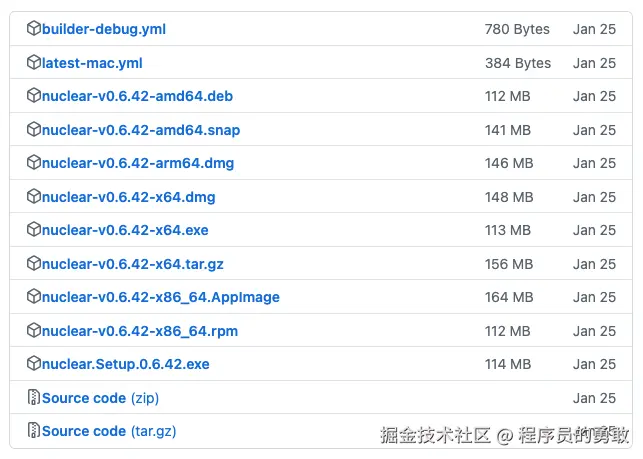Click package icon beside the x64.exe asset
This screenshot has width=643, height=459.
pyautogui.click(x=34, y=230)
